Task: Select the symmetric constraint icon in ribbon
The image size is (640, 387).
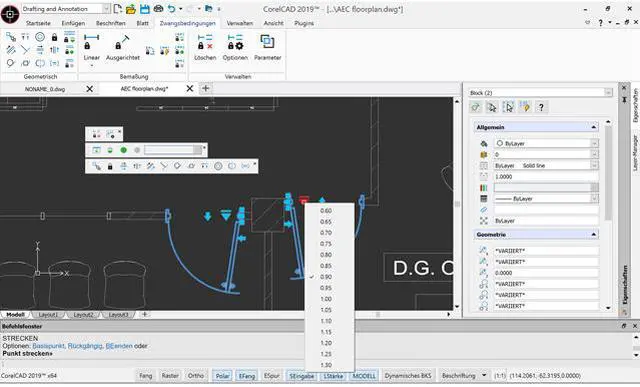Action: [x=40, y=63]
